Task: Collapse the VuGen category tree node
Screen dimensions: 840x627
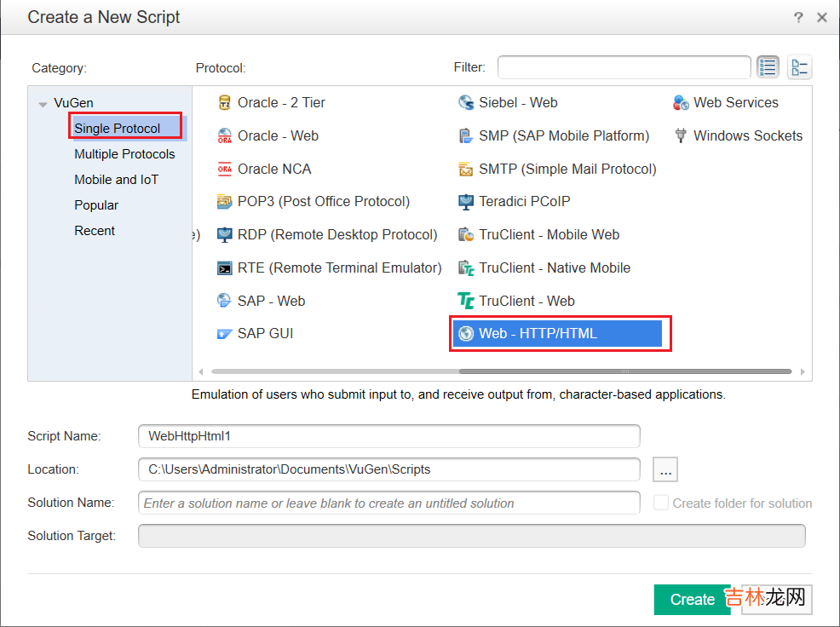Action: tap(43, 104)
